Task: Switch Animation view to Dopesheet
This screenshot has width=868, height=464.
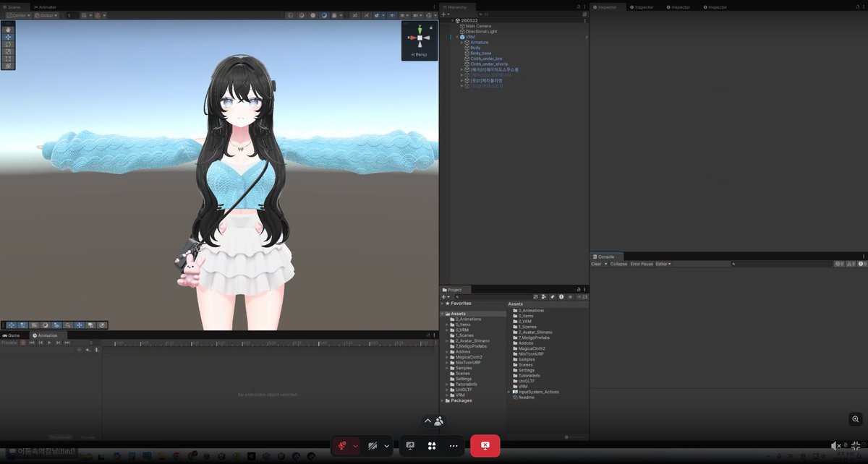Action: click(61, 437)
